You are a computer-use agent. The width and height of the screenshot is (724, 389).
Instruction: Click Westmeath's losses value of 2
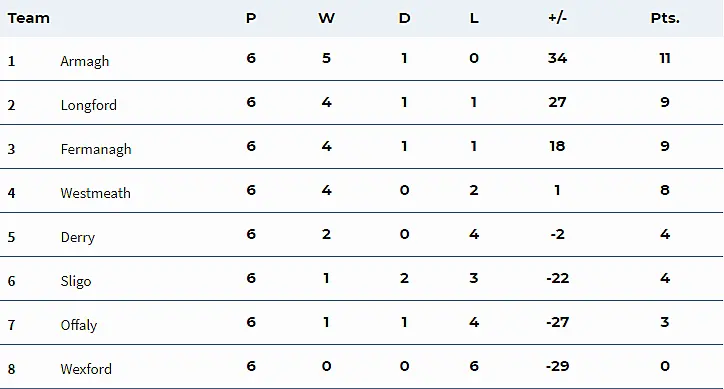point(474,190)
